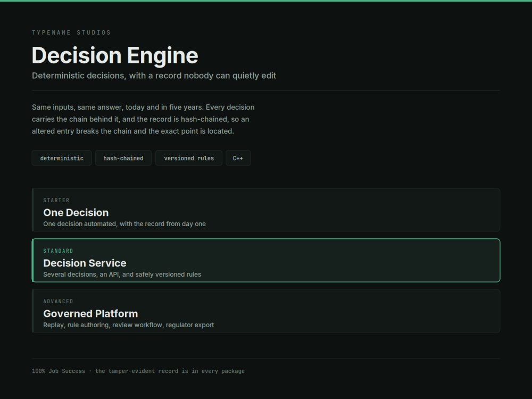Click 'One decision automated' description text
Viewport: 532px width, 399px height.
tap(124, 224)
